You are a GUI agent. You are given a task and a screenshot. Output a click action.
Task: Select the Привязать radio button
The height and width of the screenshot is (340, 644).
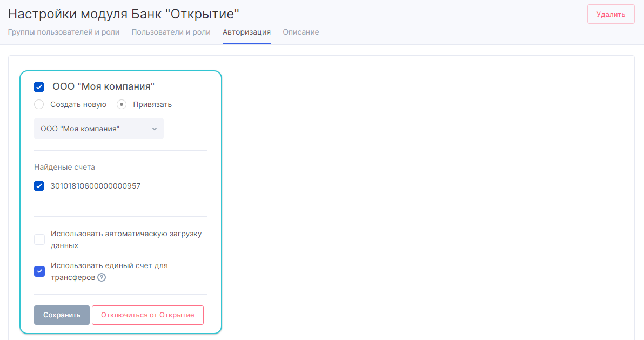(x=122, y=104)
